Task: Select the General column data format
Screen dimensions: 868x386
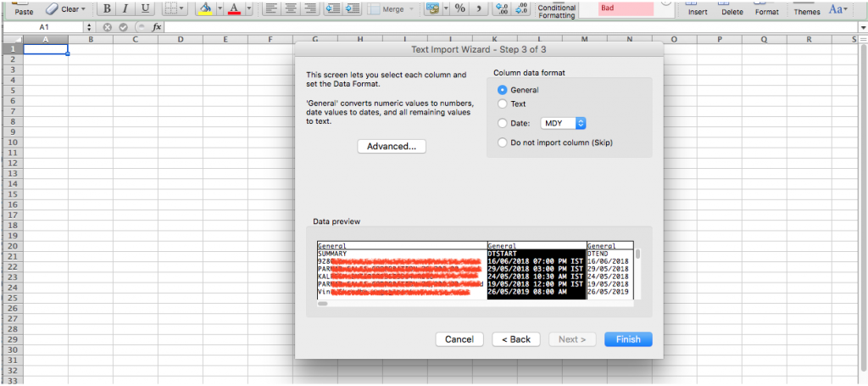Action: click(x=503, y=90)
